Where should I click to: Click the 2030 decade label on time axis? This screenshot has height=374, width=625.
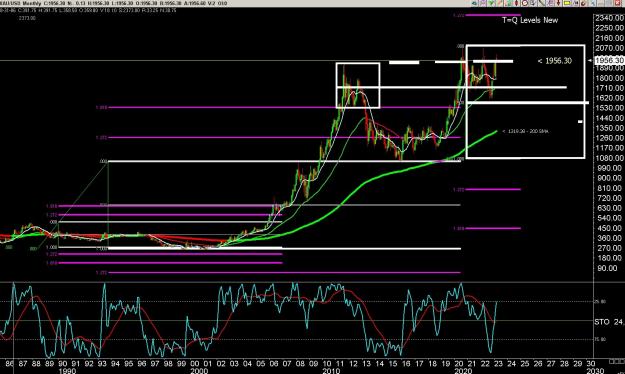coord(595,371)
